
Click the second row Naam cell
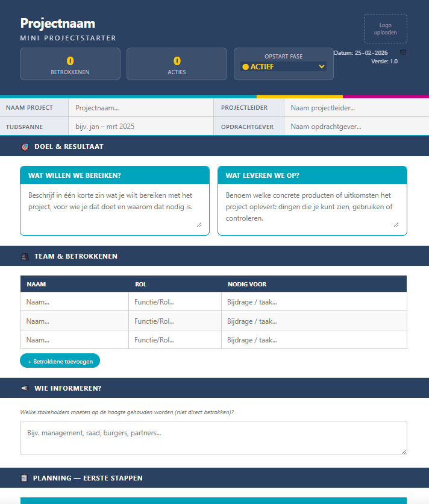(x=74, y=321)
